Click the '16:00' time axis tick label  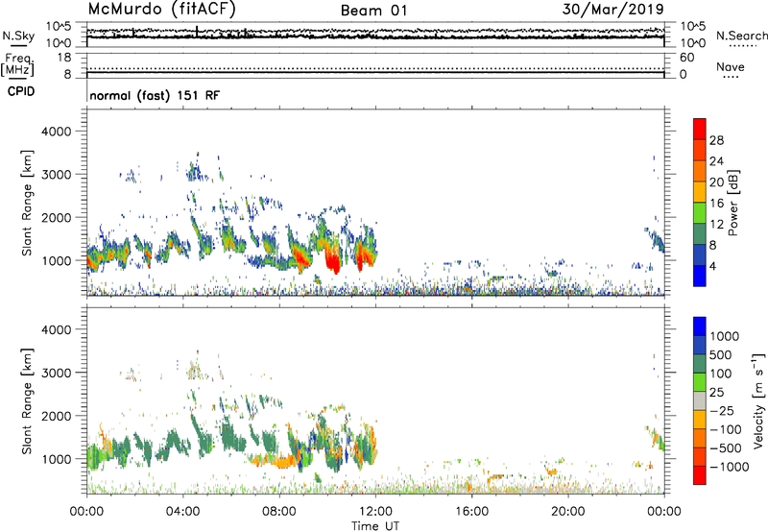click(x=471, y=512)
